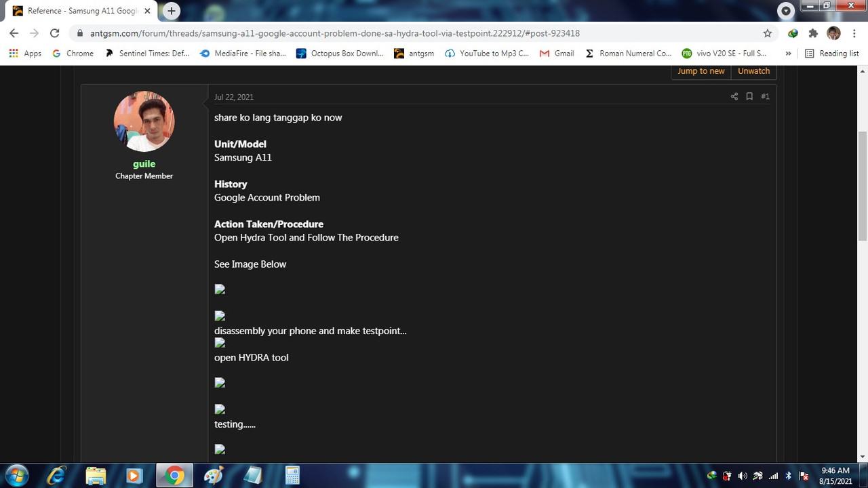This screenshot has height=488, width=868.
Task: Click the IDM extension icon in toolbar
Action: click(793, 33)
